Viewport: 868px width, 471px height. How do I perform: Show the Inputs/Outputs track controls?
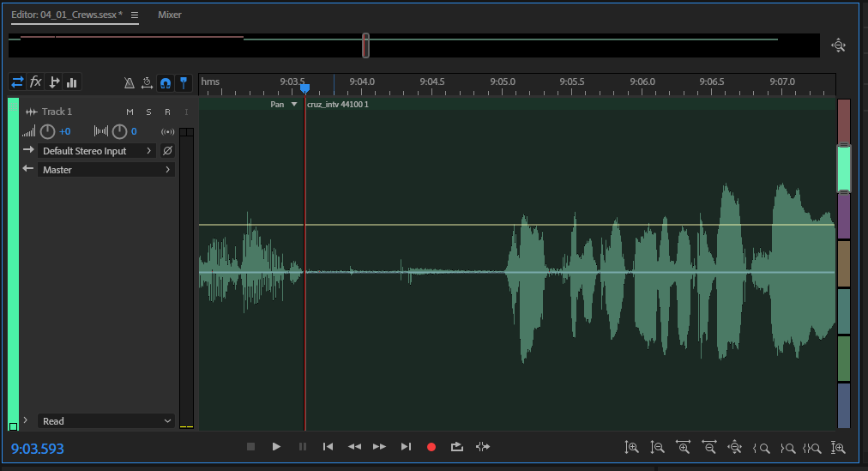17,82
